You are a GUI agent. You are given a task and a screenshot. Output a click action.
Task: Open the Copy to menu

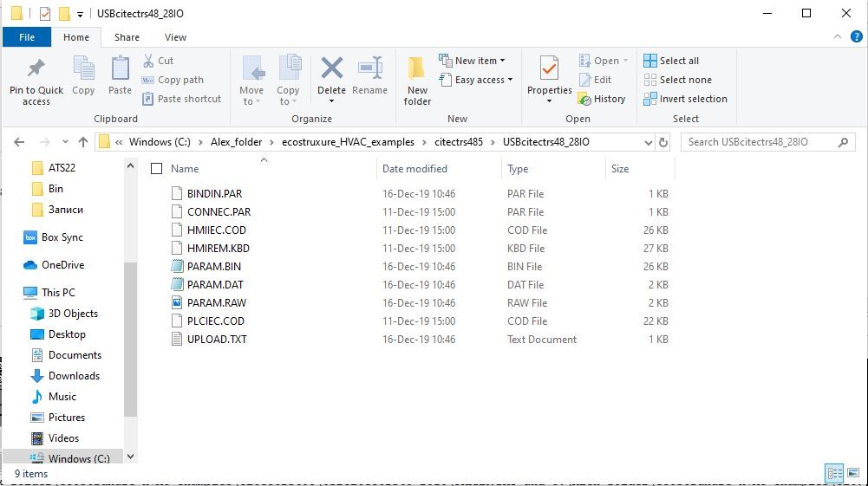288,81
